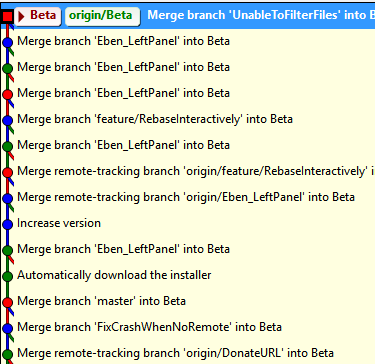Click green node beside 'Automatically download the installer'
Image resolution: width=375 pixels, height=364 pixels.
point(7,276)
